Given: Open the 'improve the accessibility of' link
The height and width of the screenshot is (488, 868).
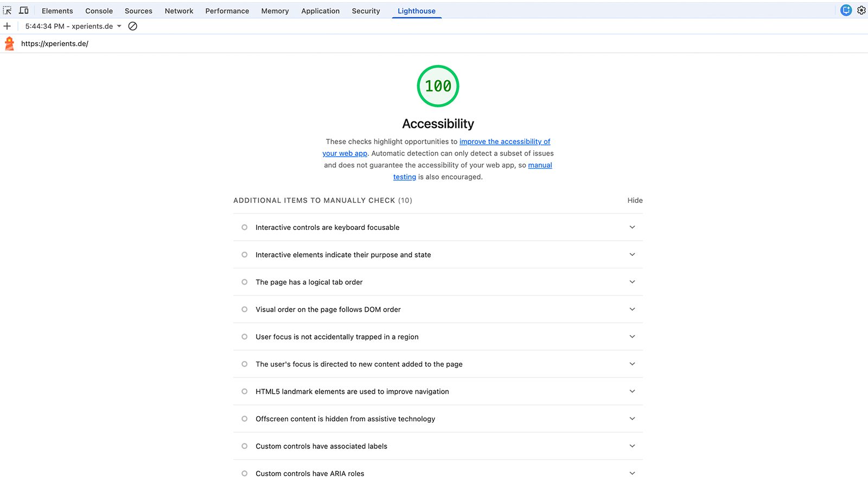Looking at the screenshot, I should 505,142.
